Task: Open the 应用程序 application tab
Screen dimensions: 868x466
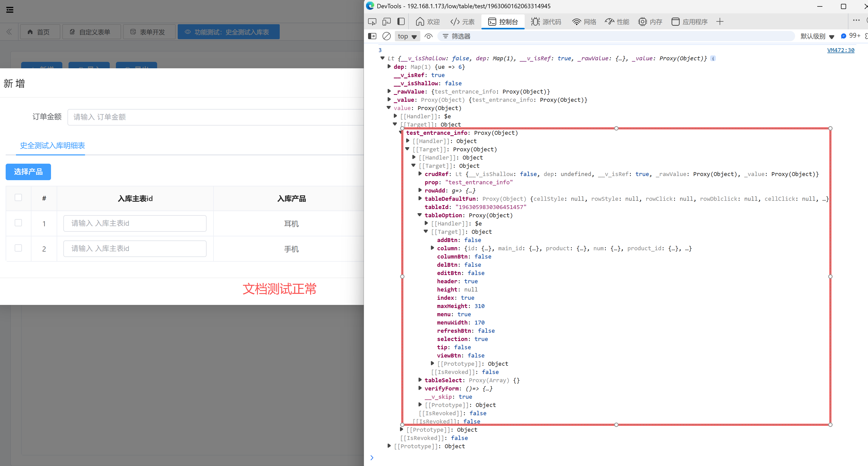Action: pos(690,22)
